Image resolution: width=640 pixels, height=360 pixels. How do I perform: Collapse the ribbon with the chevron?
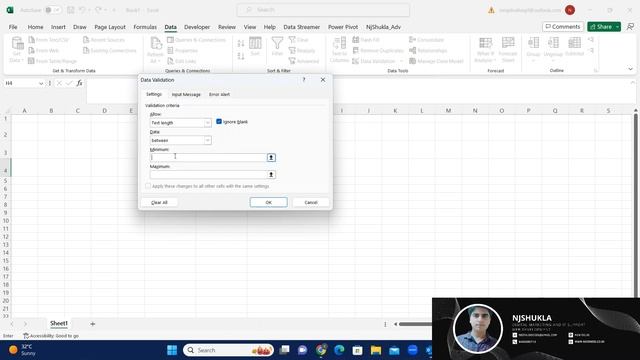click(x=631, y=69)
